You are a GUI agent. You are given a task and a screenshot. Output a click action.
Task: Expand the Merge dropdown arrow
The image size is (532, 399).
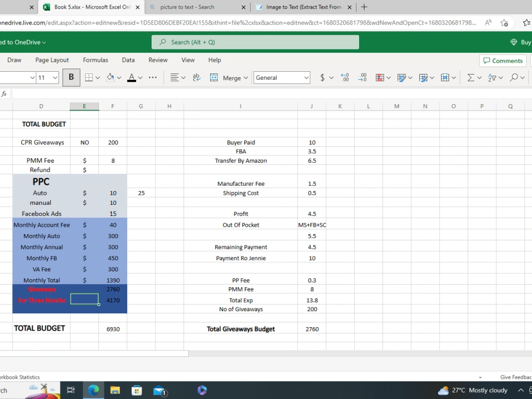(246, 78)
